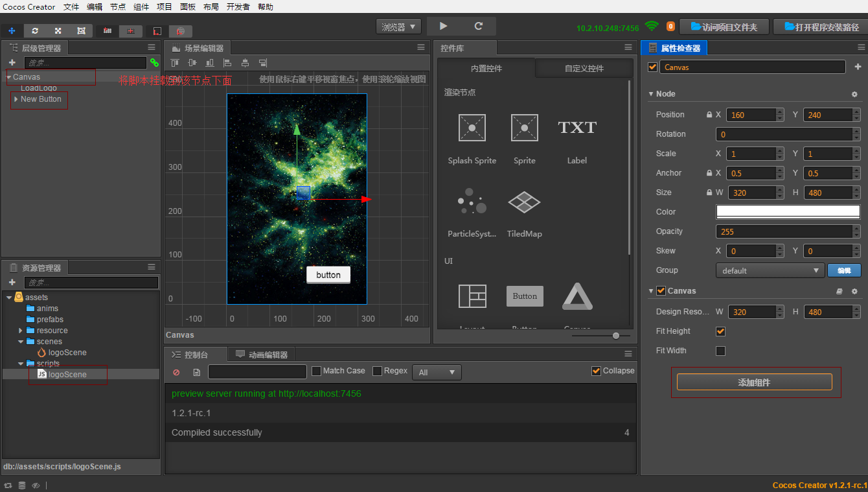Enable Fit Width checkbox
The width and height of the screenshot is (868, 492).
point(720,351)
